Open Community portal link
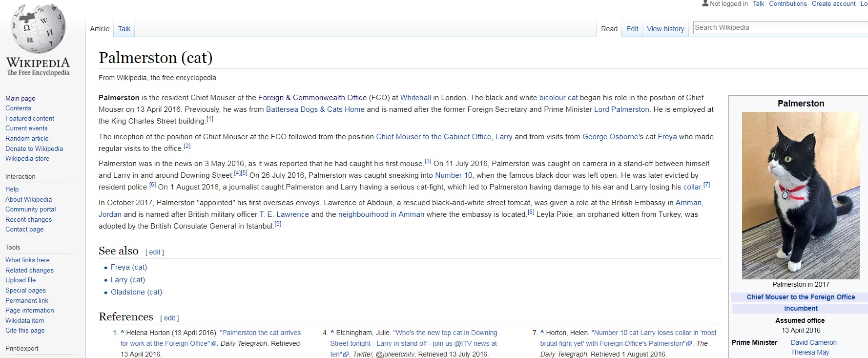The width and height of the screenshot is (868, 358). click(x=31, y=209)
